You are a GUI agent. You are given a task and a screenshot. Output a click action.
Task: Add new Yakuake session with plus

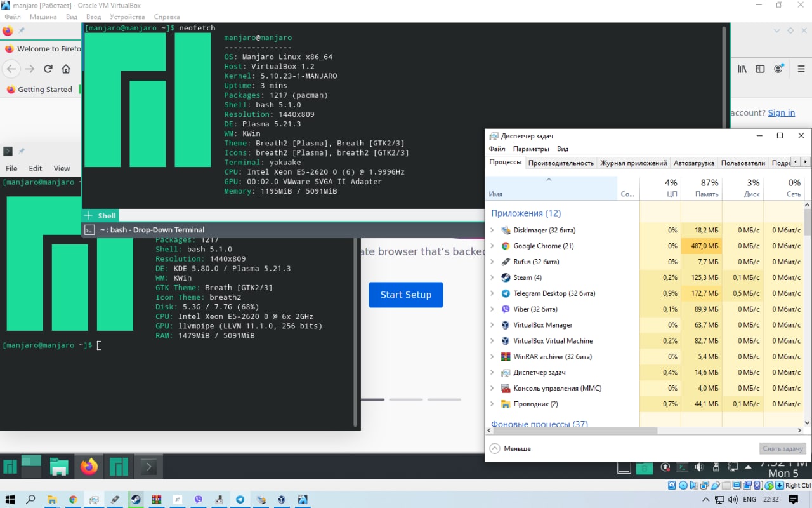89,216
